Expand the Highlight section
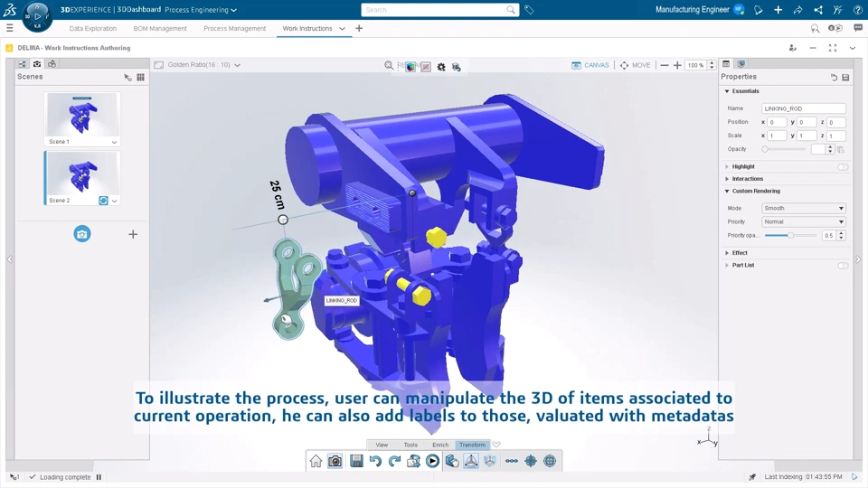Screen dimensions: 868x488 coord(727,166)
